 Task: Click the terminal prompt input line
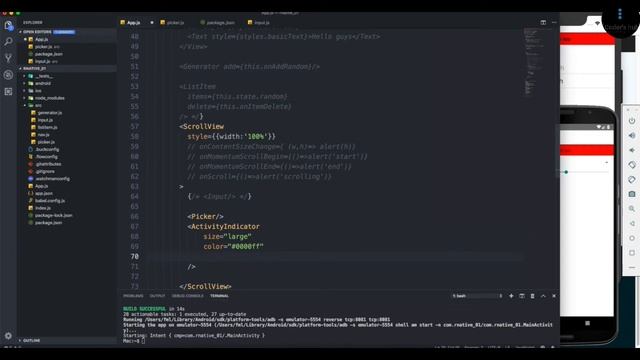143,341
